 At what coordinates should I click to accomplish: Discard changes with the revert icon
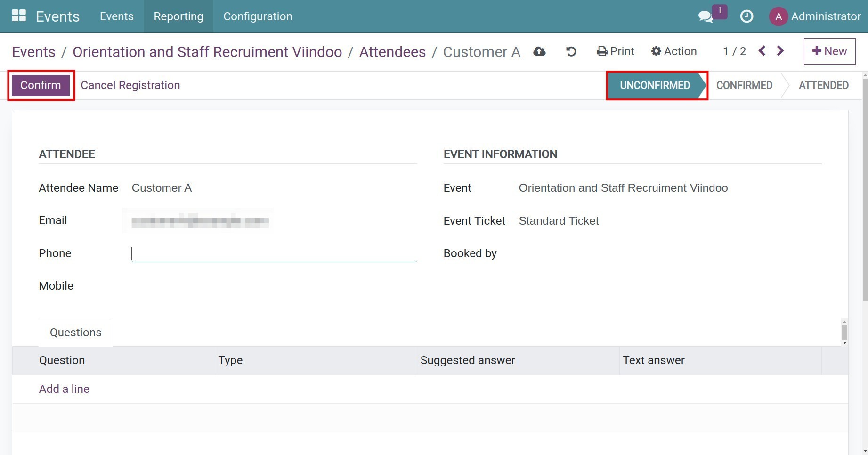(570, 51)
